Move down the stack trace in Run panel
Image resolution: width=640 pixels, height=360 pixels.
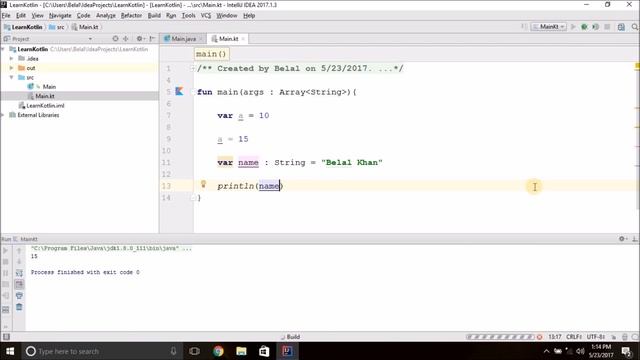coord(19,262)
